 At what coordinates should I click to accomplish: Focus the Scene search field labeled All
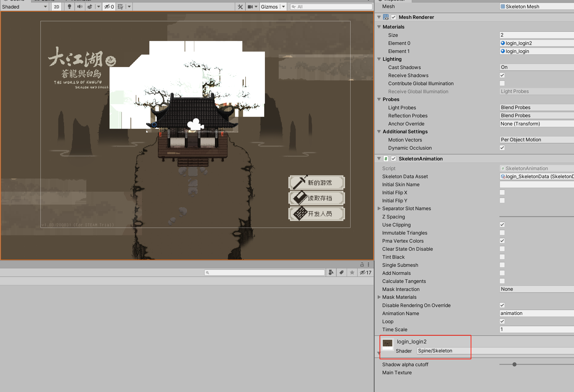pos(331,7)
